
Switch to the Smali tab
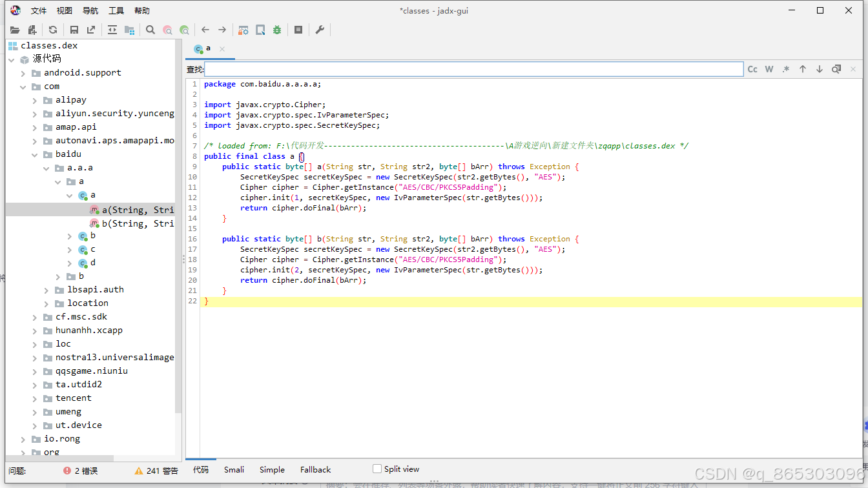click(234, 469)
